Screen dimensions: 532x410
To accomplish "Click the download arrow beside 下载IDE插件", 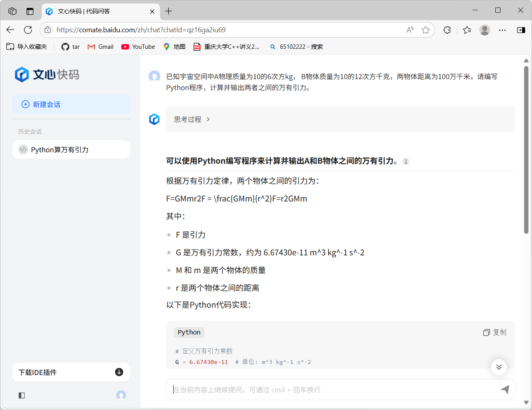I will tap(119, 372).
